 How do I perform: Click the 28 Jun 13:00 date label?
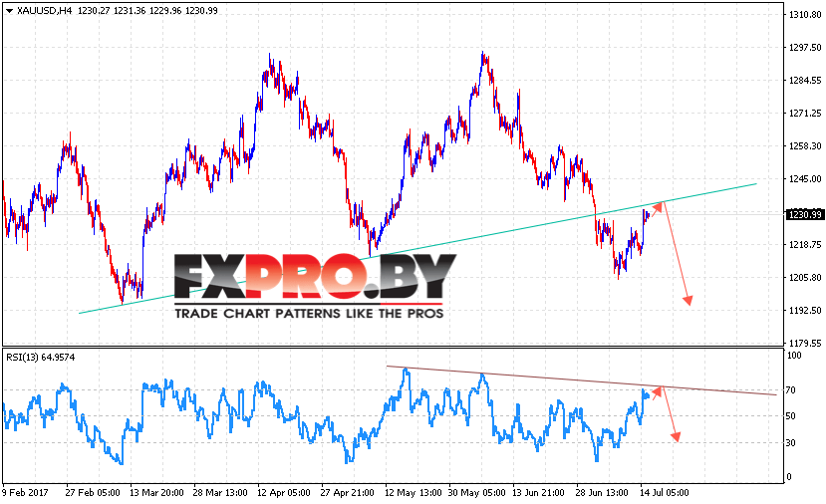click(x=602, y=493)
